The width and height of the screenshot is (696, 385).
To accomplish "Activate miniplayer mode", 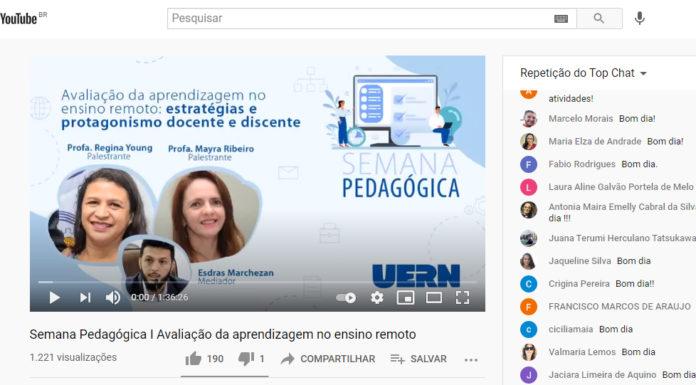I will pyautogui.click(x=405, y=298).
